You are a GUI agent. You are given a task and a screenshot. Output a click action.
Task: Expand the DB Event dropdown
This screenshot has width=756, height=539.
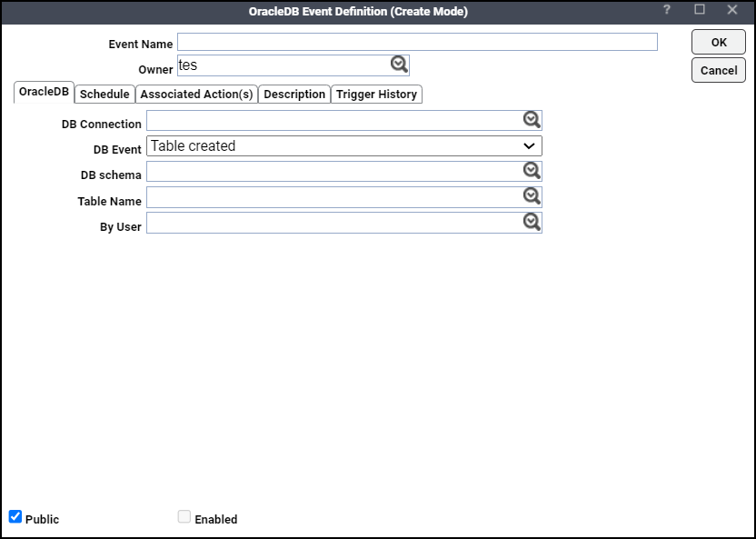coord(344,145)
